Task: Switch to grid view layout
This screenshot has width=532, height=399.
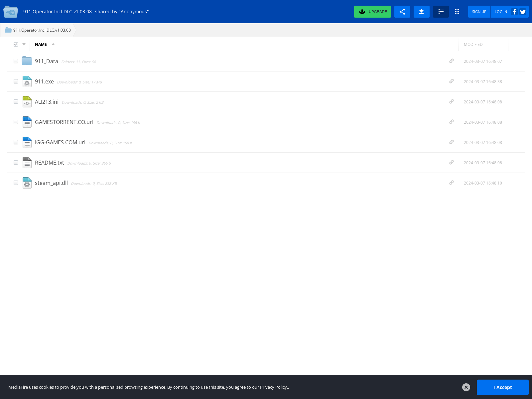Action: pyautogui.click(x=457, y=12)
